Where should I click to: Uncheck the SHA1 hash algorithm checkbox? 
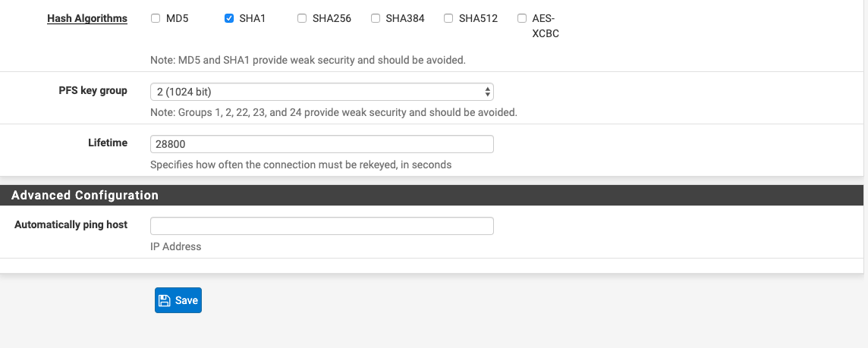(228, 18)
